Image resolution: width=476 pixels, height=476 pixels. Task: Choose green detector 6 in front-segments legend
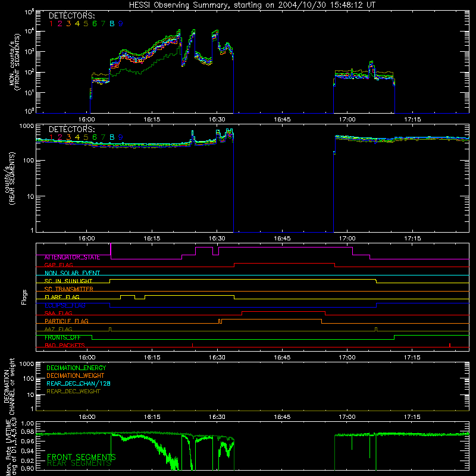[x=95, y=24]
